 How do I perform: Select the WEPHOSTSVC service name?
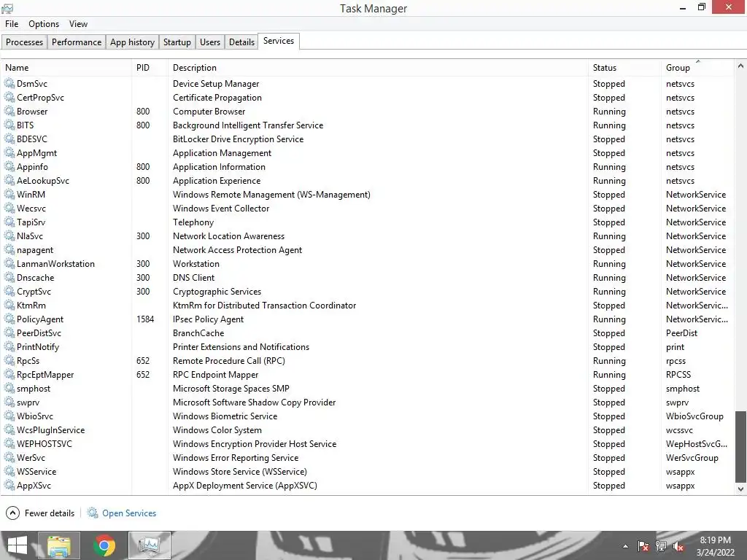(x=44, y=444)
